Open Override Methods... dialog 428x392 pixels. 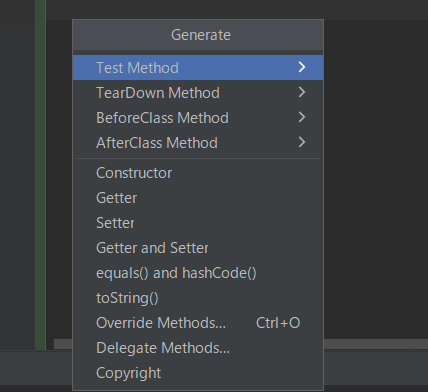tap(198, 323)
